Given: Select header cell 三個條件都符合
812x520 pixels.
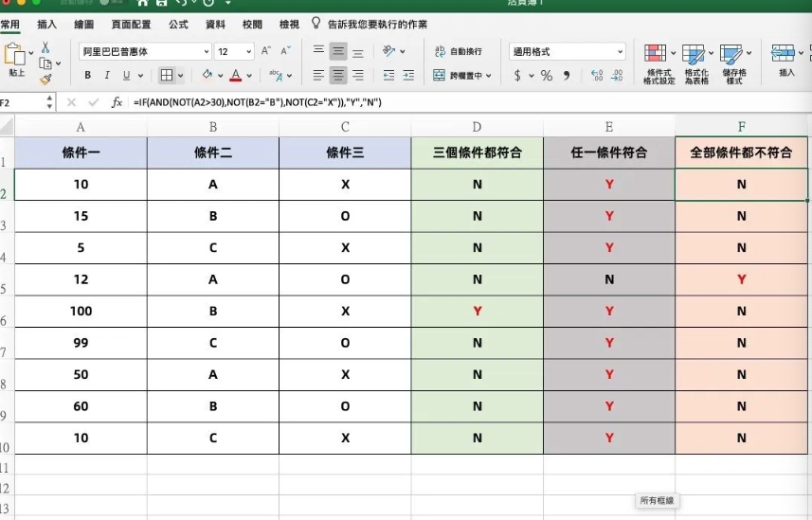Looking at the screenshot, I should coord(477,152).
